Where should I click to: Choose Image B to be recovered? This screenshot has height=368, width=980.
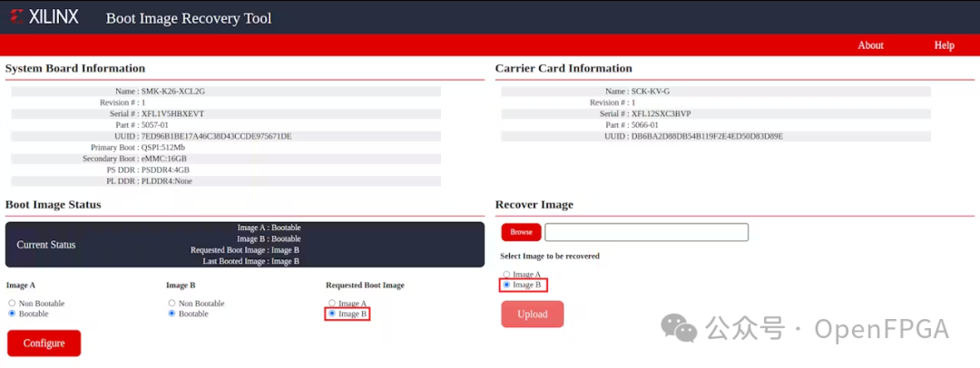[x=506, y=285]
